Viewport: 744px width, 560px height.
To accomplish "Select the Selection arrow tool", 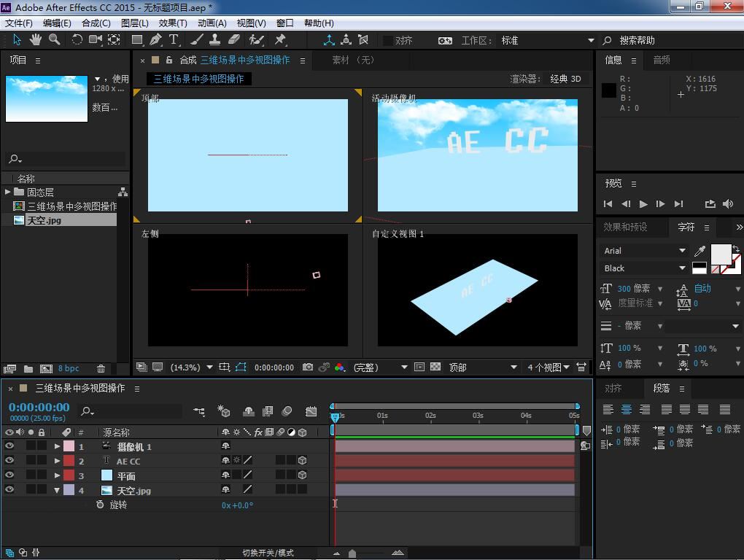I will (17, 40).
